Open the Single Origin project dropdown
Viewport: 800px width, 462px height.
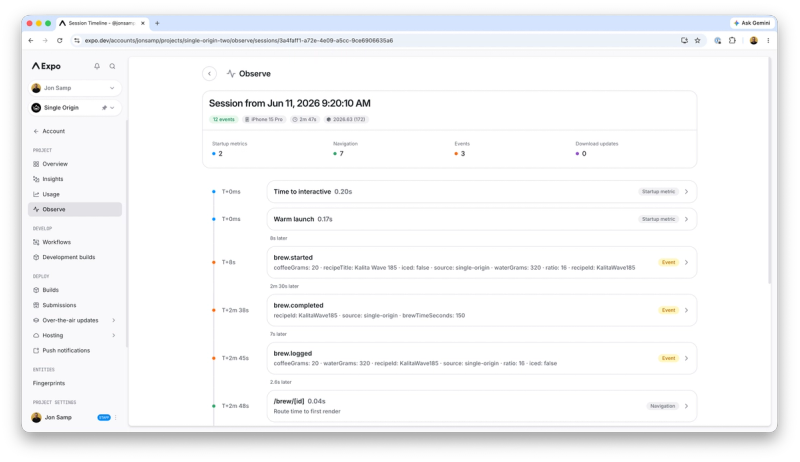(74, 108)
